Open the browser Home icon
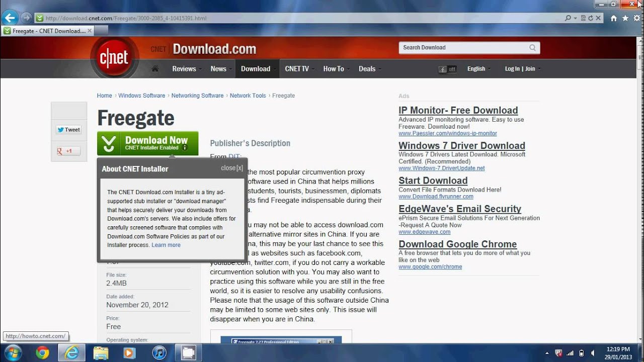Image resolution: width=644 pixels, height=362 pixels. tap(613, 18)
